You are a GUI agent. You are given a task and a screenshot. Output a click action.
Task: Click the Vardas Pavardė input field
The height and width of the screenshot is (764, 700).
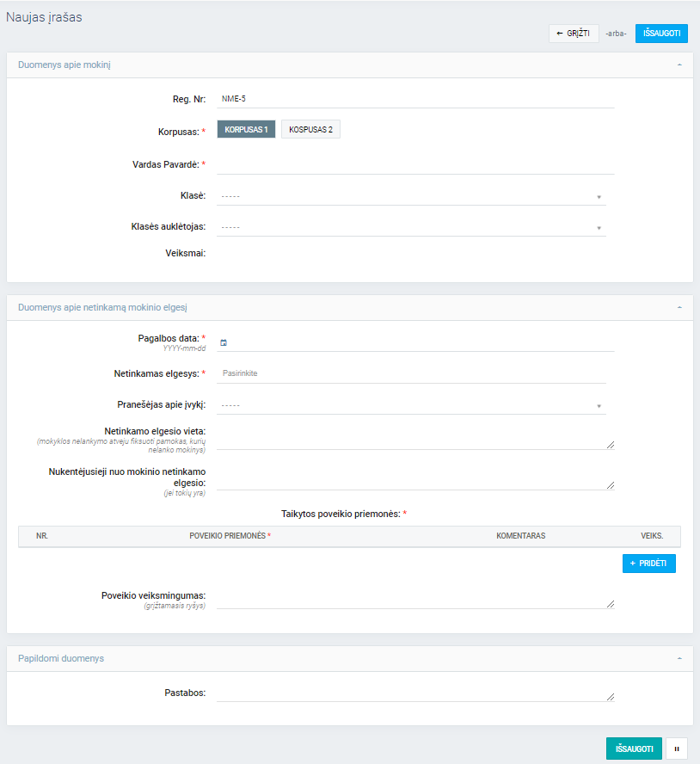point(415,164)
